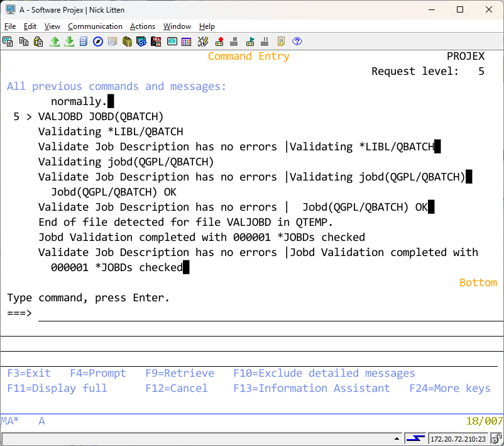
Task: Open the windows-with-gear configuration icon
Action: [141, 42]
